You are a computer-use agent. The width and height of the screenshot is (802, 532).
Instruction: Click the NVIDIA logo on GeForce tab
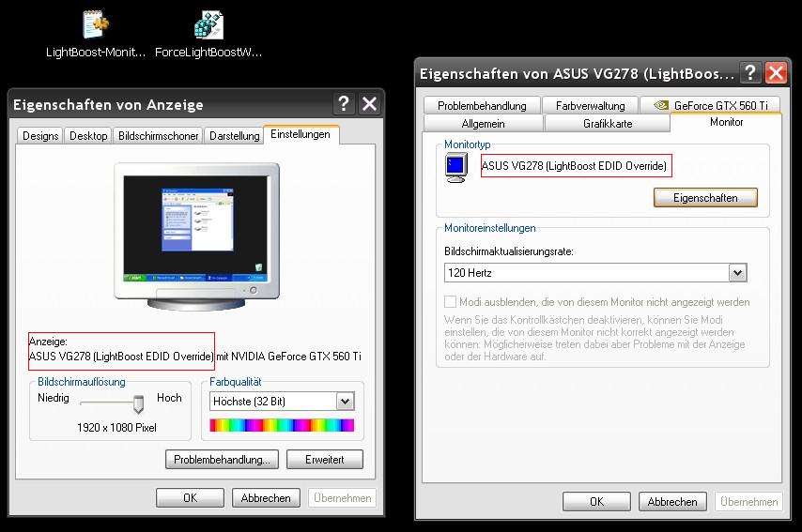[x=660, y=106]
